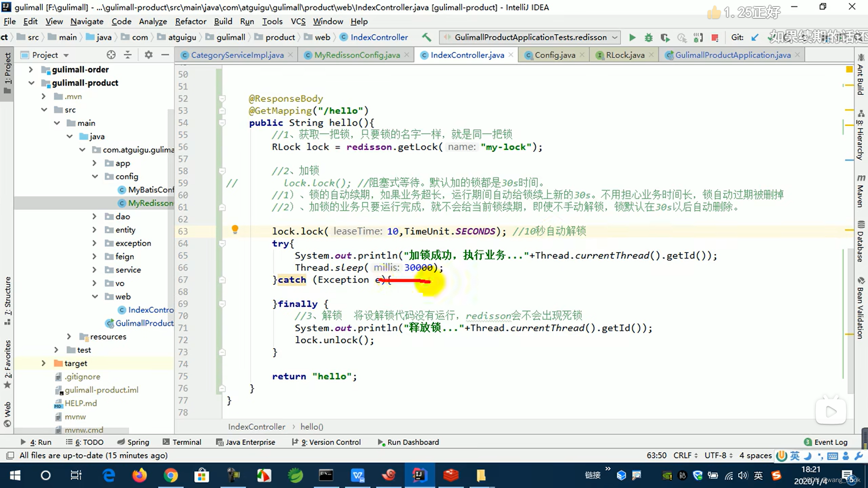Click the Run Dashboard icon

380,442
